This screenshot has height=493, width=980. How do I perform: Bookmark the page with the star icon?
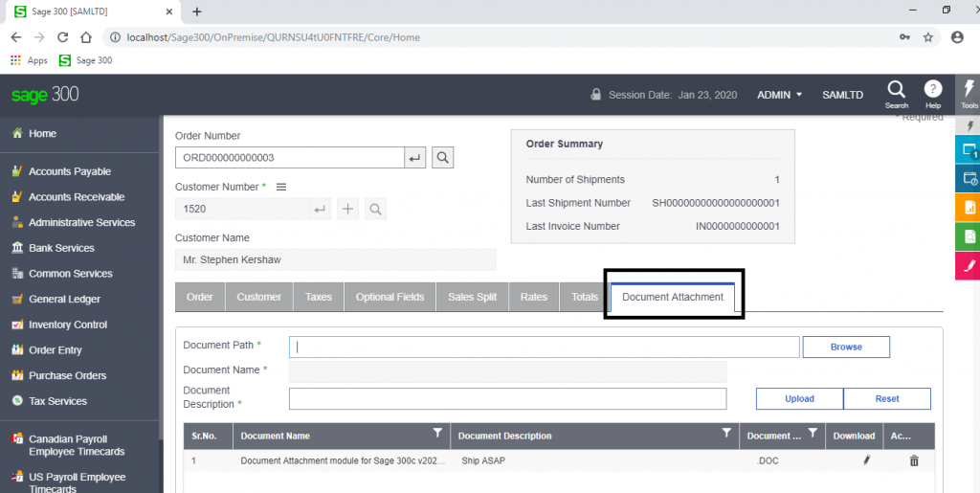click(x=928, y=37)
